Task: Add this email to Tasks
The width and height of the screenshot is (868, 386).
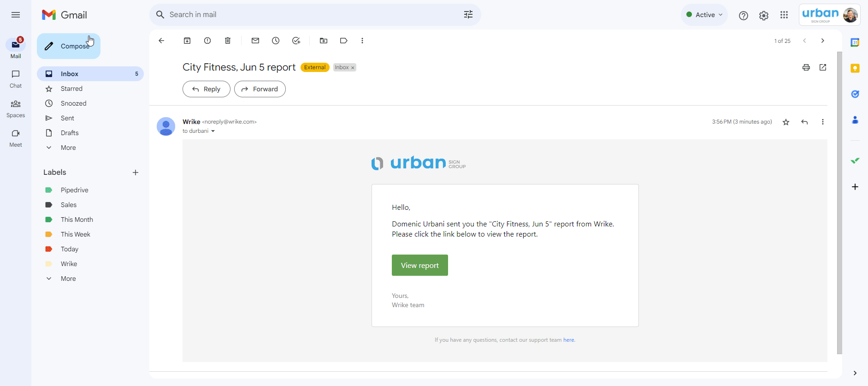Action: coord(296,41)
